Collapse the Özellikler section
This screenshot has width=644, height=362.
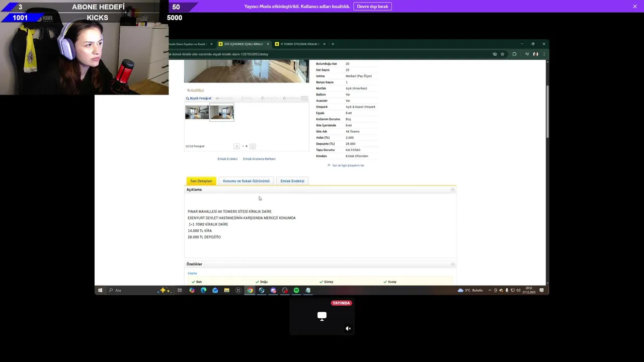(x=452, y=264)
